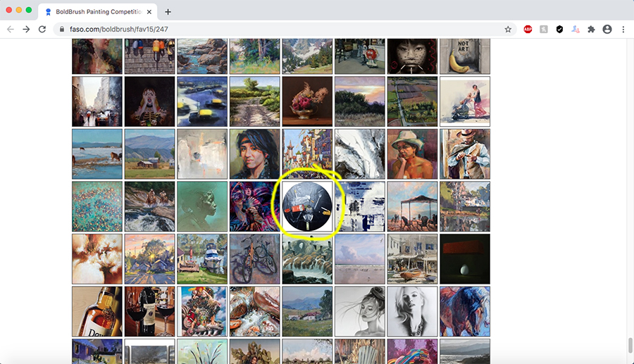Click the black shield extension icon
The height and width of the screenshot is (364, 634).
pyautogui.click(x=559, y=29)
